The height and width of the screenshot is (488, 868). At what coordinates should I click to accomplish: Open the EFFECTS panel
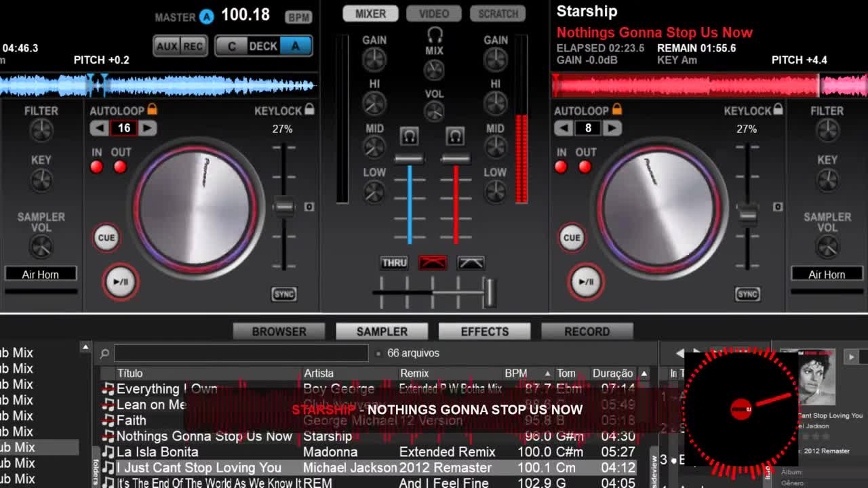(484, 331)
